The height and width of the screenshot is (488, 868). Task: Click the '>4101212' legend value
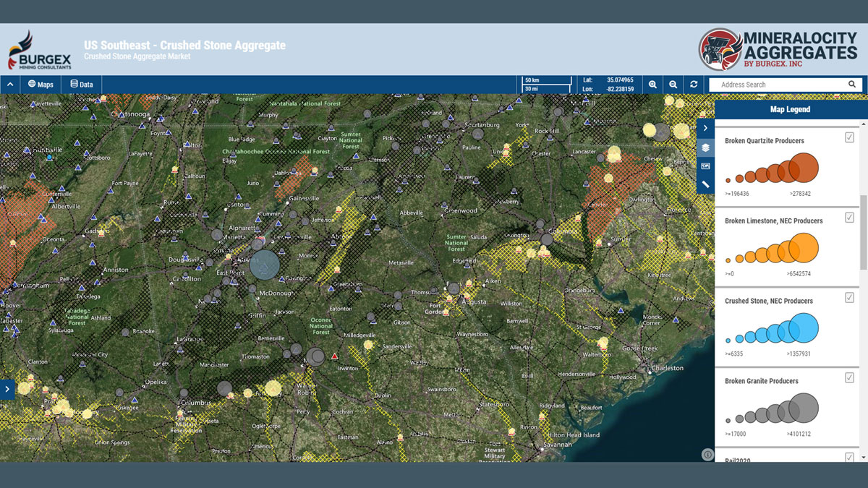pos(799,434)
